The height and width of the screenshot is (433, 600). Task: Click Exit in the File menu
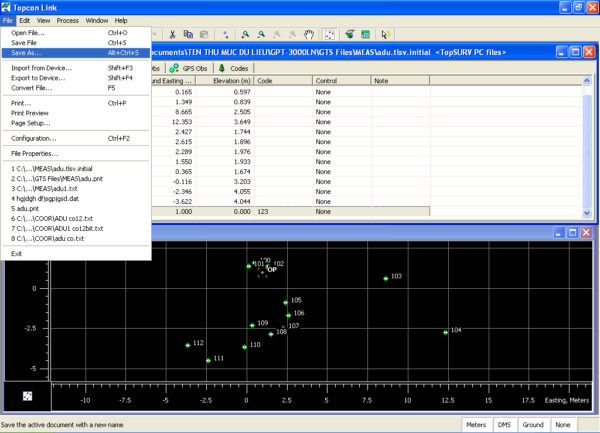pyautogui.click(x=17, y=253)
